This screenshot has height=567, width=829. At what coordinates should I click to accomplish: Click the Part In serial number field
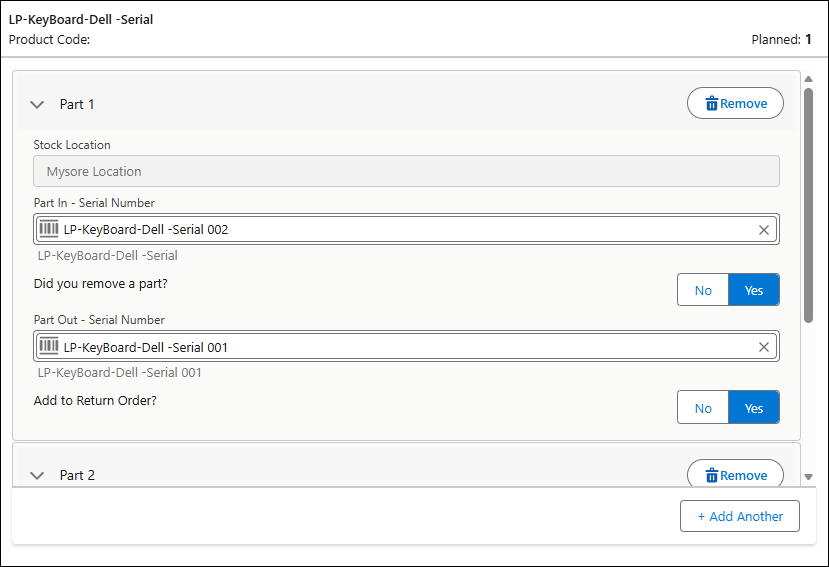coord(406,229)
